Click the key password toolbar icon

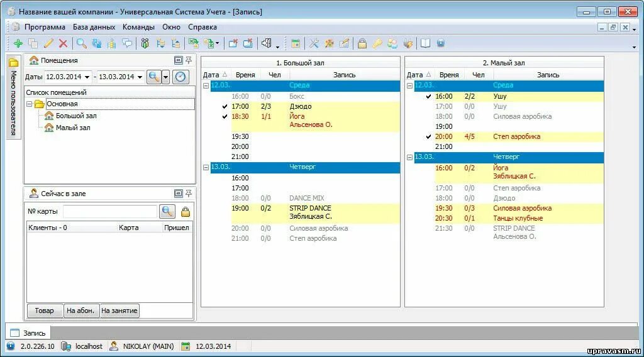[377, 43]
